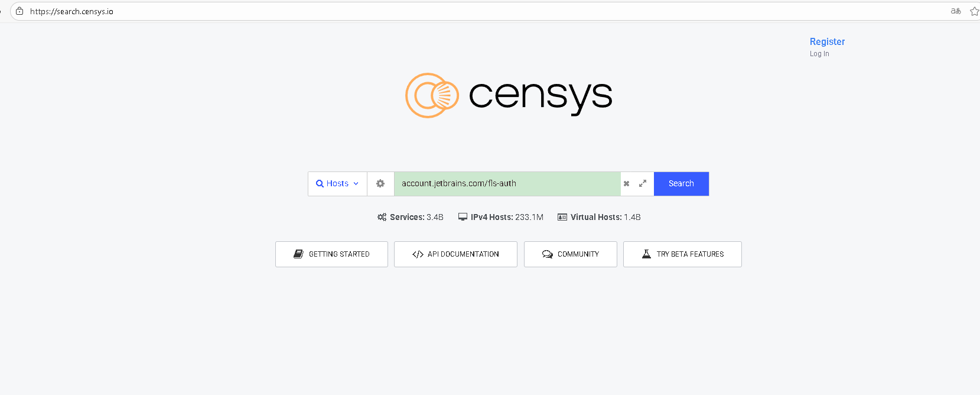
Task: Focus the search query input field
Action: click(507, 184)
